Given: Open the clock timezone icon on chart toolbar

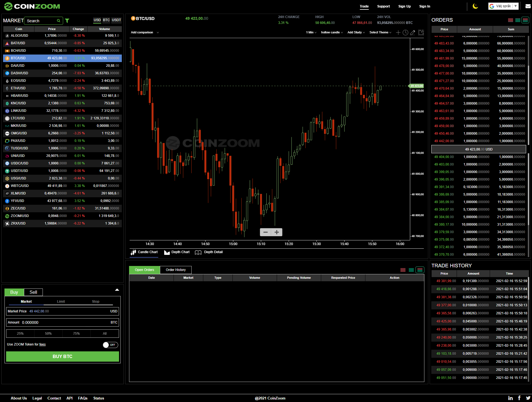Looking at the screenshot, I should coord(405,33).
